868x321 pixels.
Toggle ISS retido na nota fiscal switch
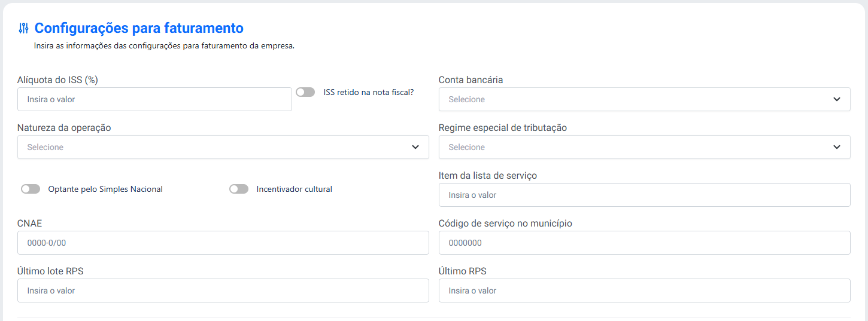click(x=305, y=92)
